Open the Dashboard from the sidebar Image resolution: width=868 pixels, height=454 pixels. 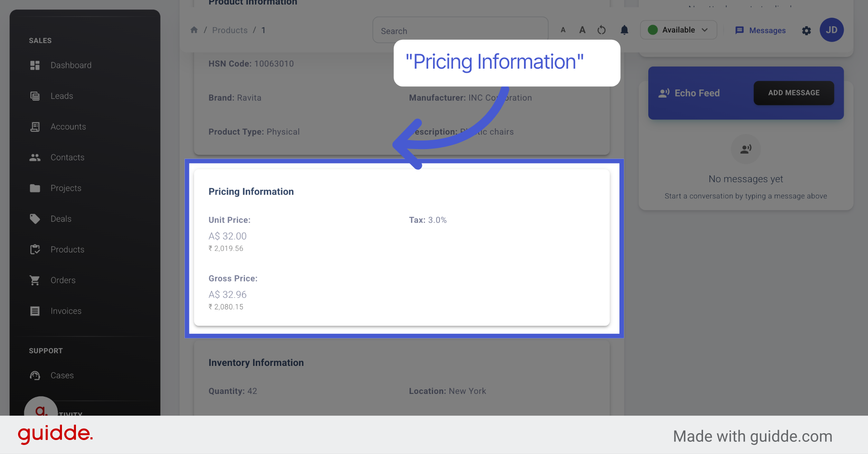pos(71,65)
